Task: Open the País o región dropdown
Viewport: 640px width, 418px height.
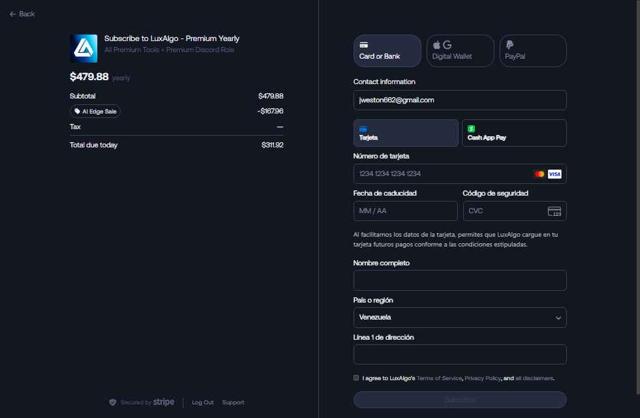Action: (460, 318)
